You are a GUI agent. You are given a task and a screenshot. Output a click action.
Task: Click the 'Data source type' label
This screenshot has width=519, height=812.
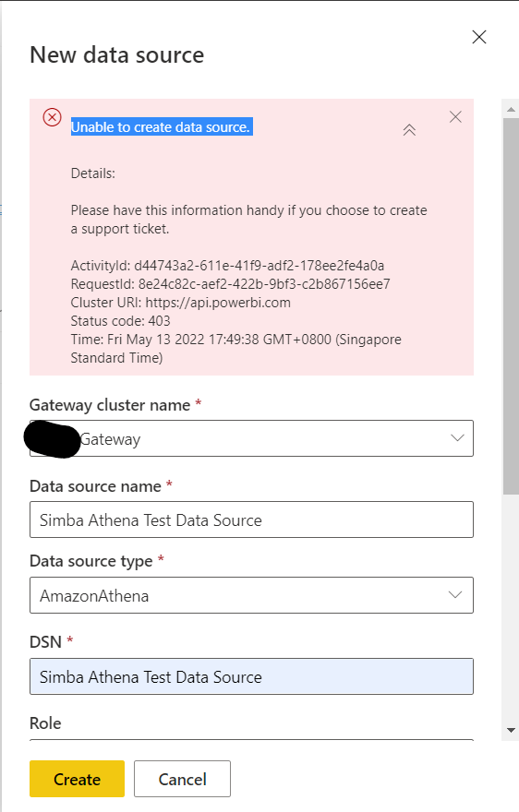[x=91, y=561]
